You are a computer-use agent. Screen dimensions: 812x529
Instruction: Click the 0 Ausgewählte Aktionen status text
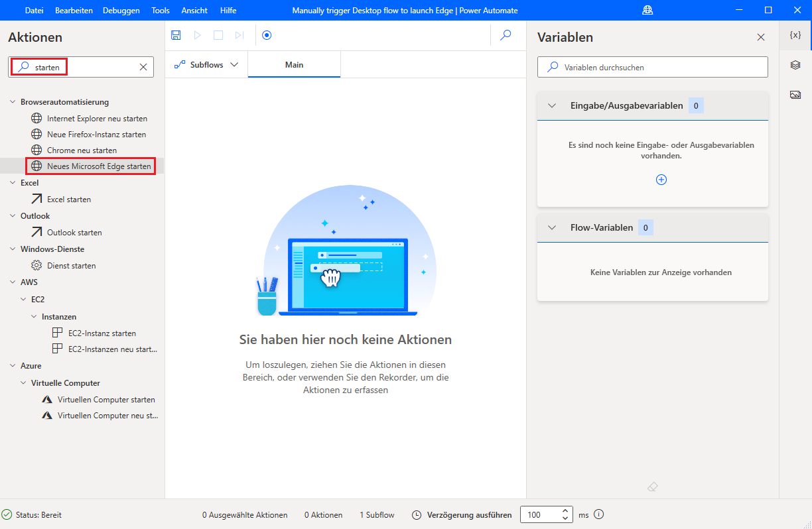[245, 515]
